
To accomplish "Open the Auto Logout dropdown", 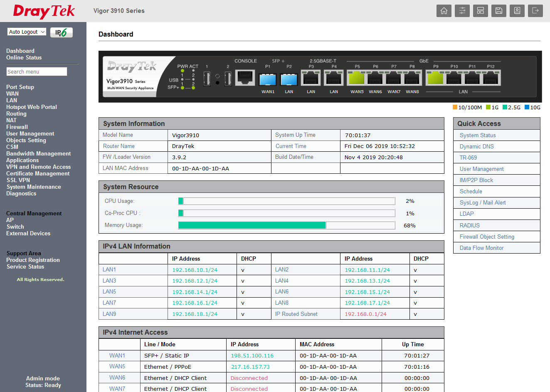I will (x=27, y=32).
